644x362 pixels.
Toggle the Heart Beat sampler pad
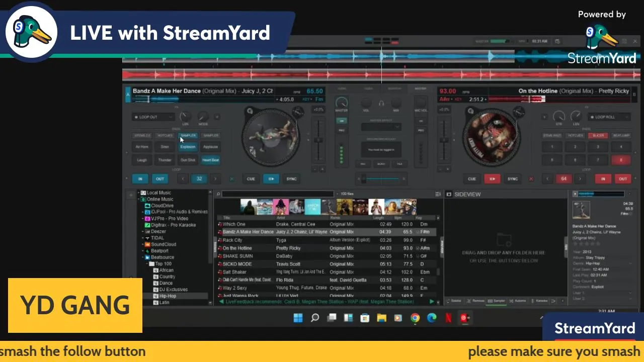[x=210, y=160]
